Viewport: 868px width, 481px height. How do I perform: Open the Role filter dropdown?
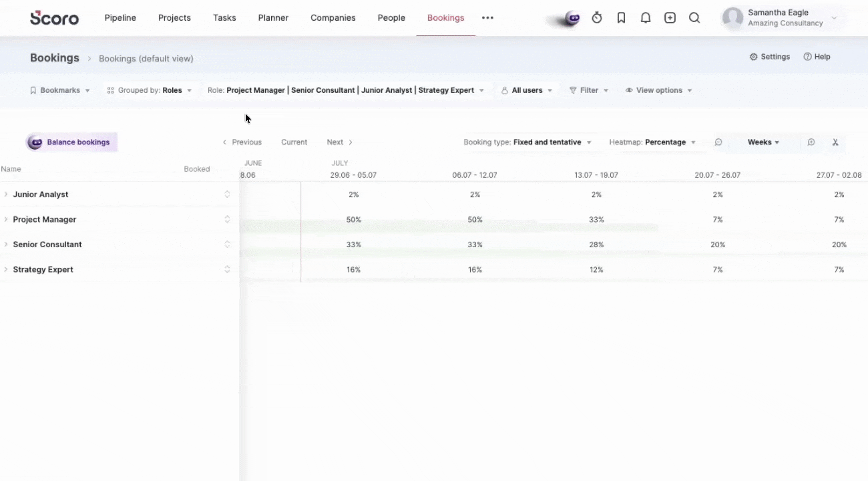click(x=346, y=90)
